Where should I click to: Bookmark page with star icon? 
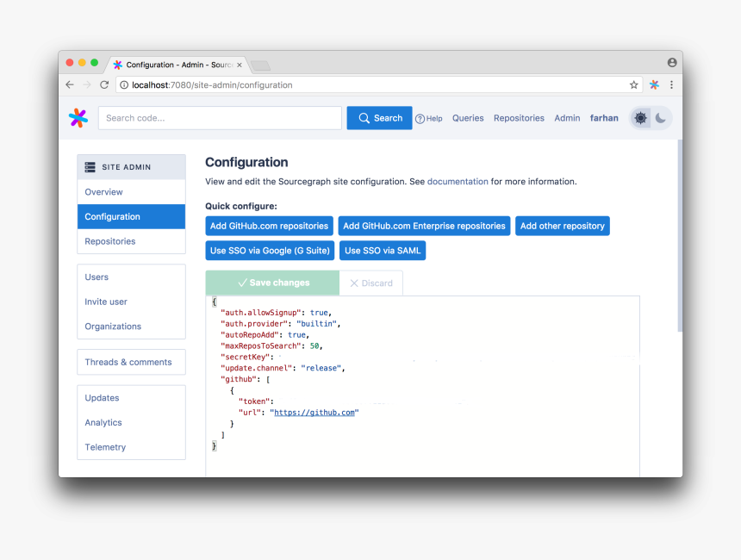(634, 85)
